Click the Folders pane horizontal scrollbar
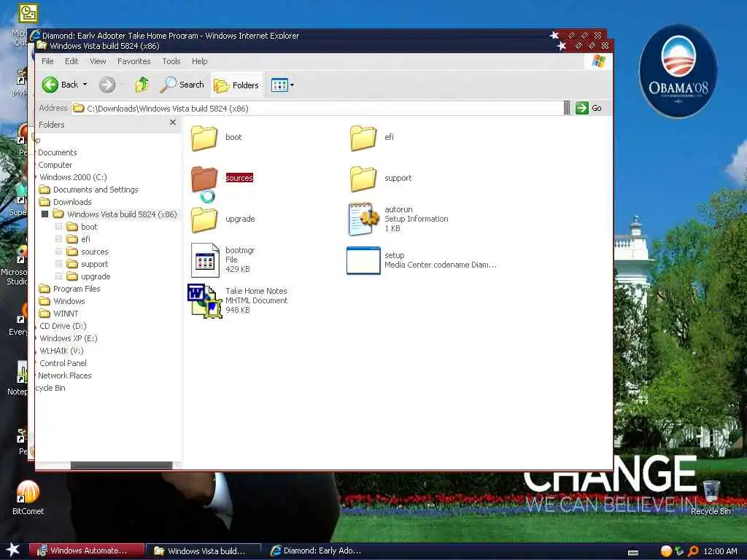Image resolution: width=747 pixels, height=560 pixels. 121,465
